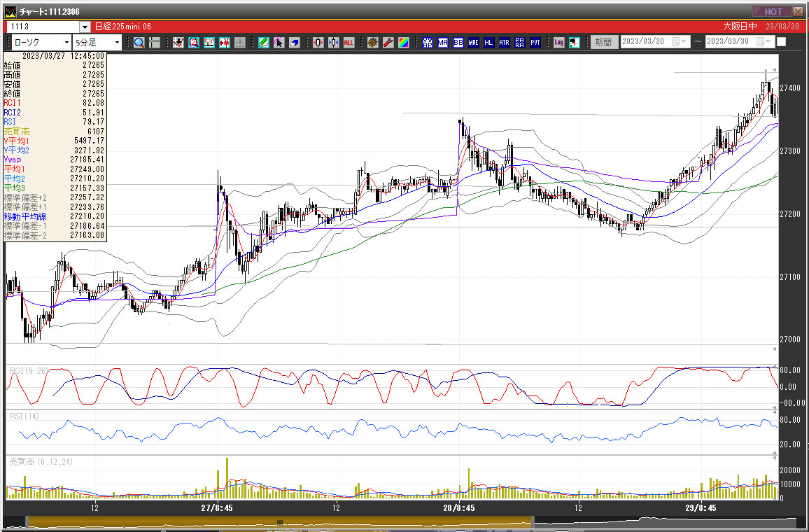Click the 売買高 row in data panel
Screen dimensions: 809x532
click(x=54, y=132)
